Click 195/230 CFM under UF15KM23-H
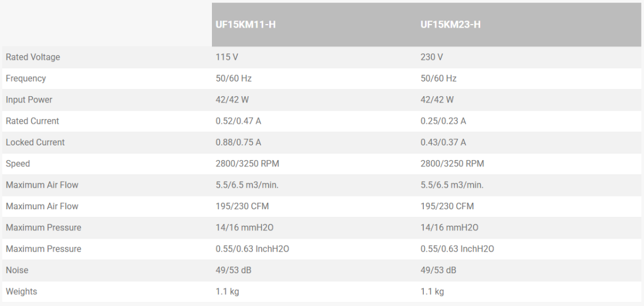644x306 pixels. 447,206
